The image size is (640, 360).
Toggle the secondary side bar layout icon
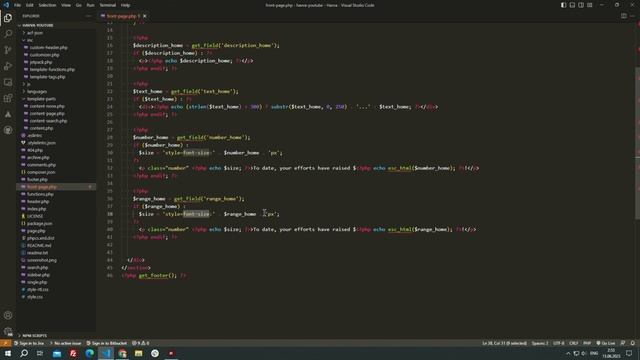pos(581,5)
